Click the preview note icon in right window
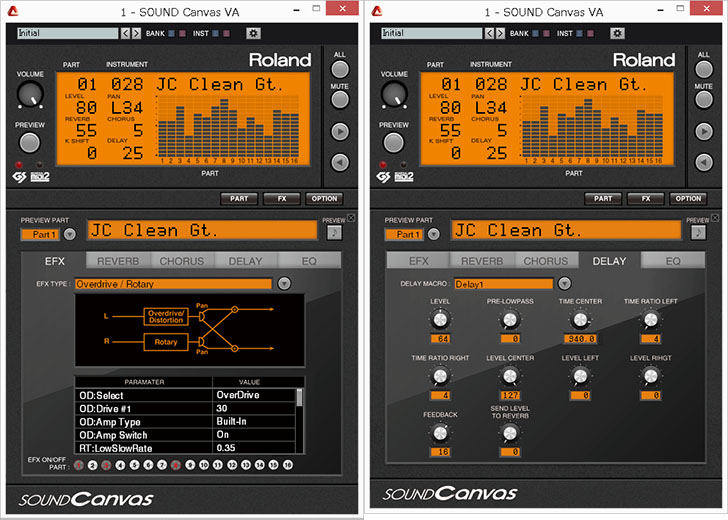Viewport: 728px width, 520px height. tap(698, 232)
